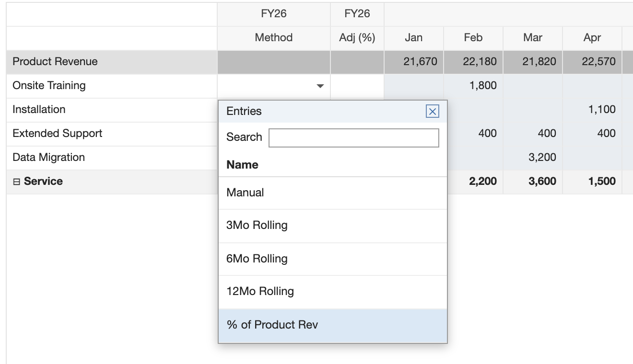633x364 pixels.
Task: Focus the Search field in Entries
Action: 354,137
